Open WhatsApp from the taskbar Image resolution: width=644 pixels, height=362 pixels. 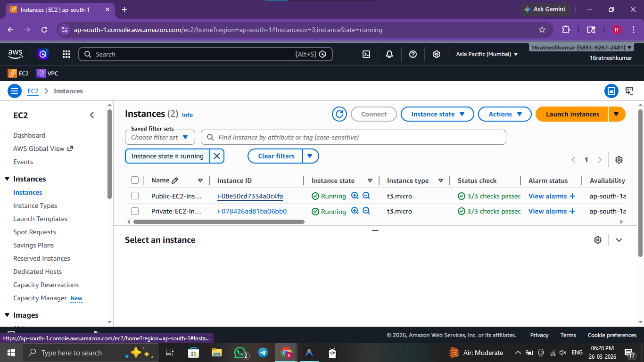pyautogui.click(x=240, y=353)
